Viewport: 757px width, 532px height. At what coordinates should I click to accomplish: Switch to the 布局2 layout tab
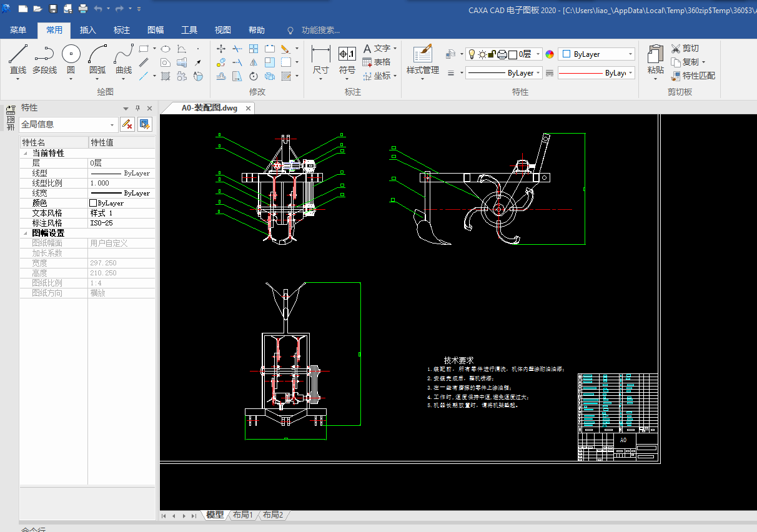272,515
